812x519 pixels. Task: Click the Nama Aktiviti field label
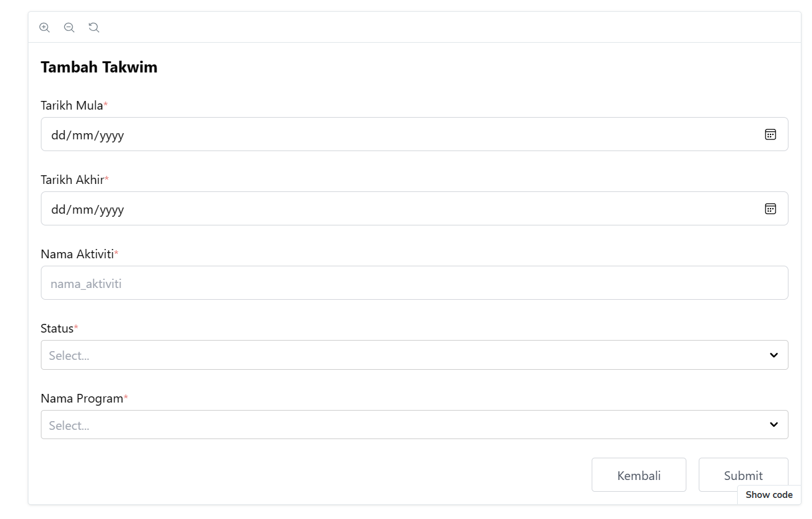pyautogui.click(x=77, y=254)
